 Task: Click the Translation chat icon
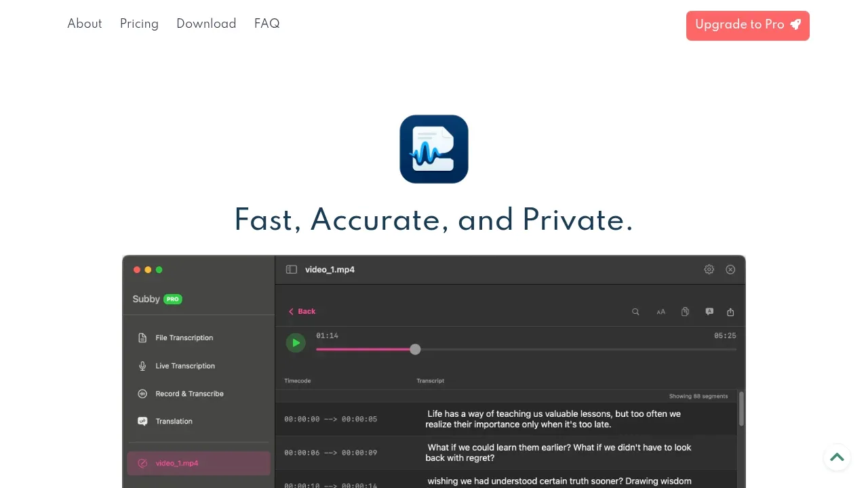tap(142, 421)
